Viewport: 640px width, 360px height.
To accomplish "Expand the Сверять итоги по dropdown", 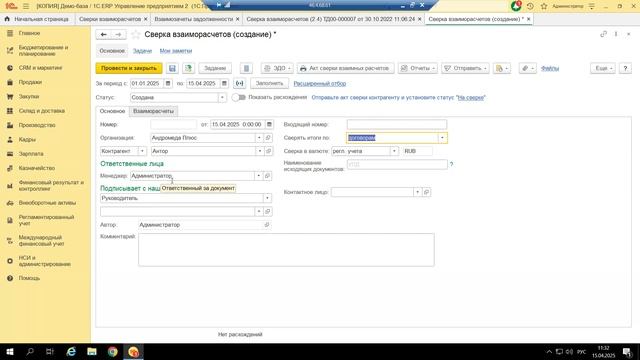I will [x=442, y=138].
